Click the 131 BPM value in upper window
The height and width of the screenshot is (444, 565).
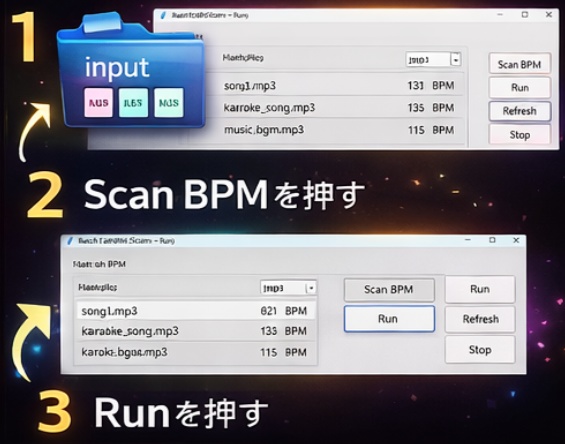pyautogui.click(x=431, y=85)
